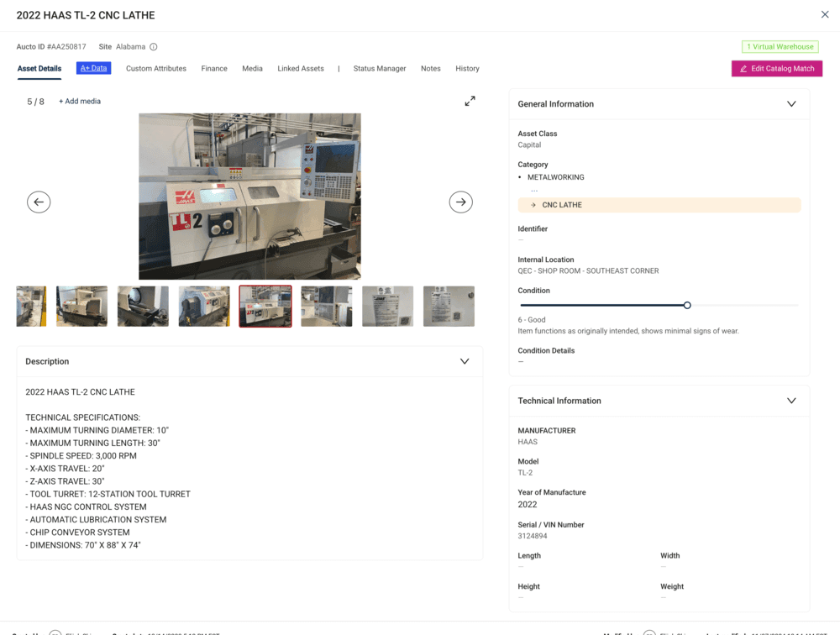Switch to the Linked Assets tab
Viewport: 840px width, 635px height.
click(x=301, y=69)
